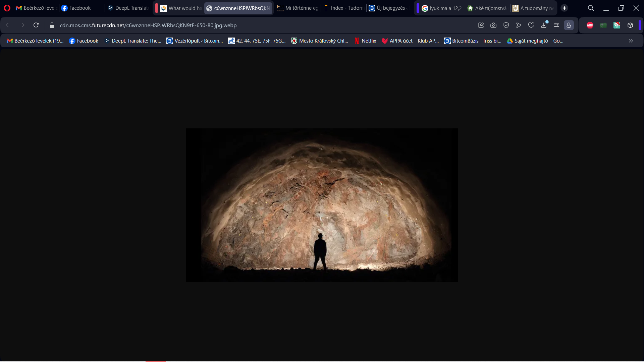Open the 42, 44, 75E, 75F, 75G... bookmark

(257, 41)
